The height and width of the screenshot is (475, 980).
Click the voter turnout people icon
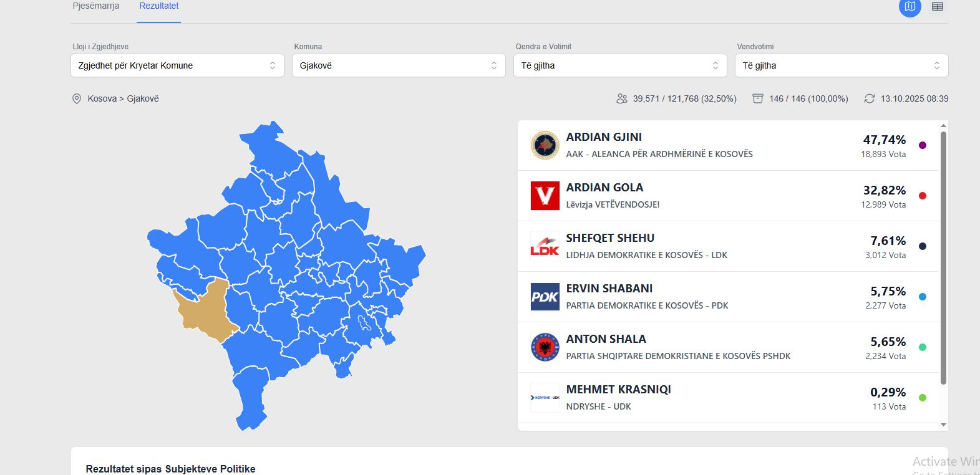[621, 98]
